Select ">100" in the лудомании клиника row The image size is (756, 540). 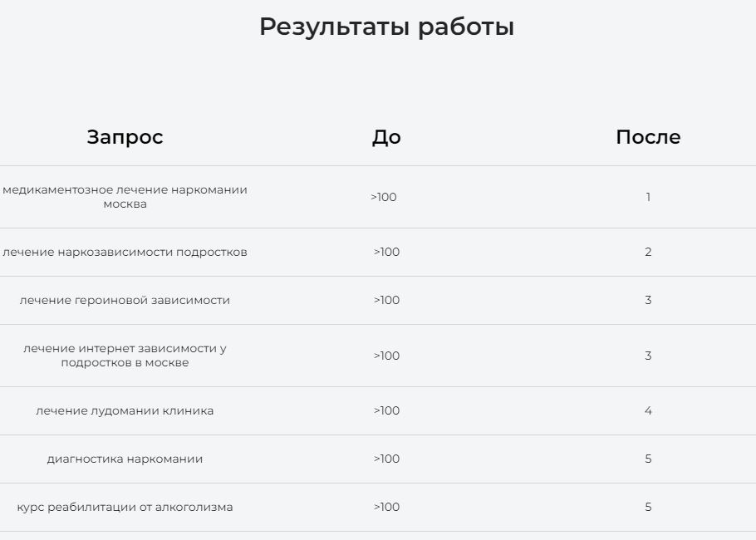(x=386, y=410)
